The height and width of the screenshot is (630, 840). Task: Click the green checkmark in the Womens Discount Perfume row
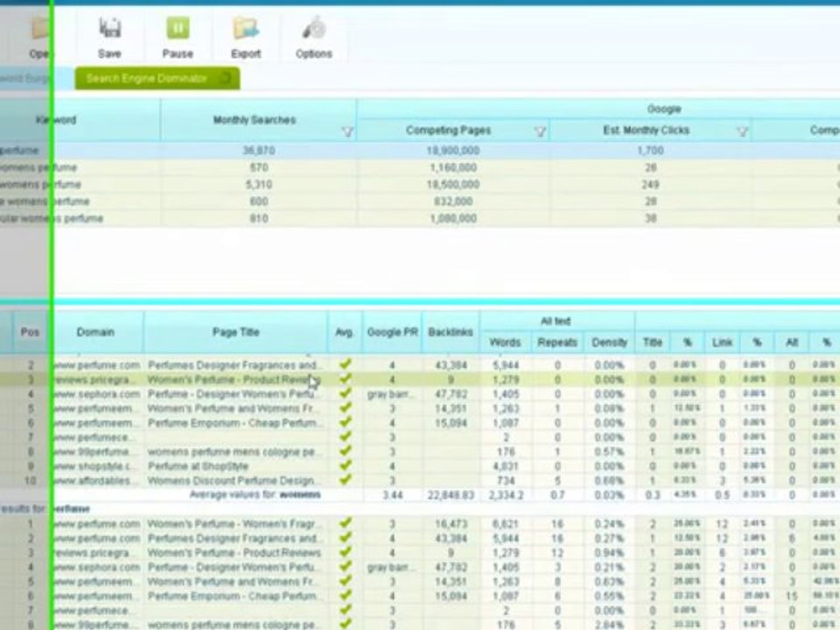click(x=346, y=479)
